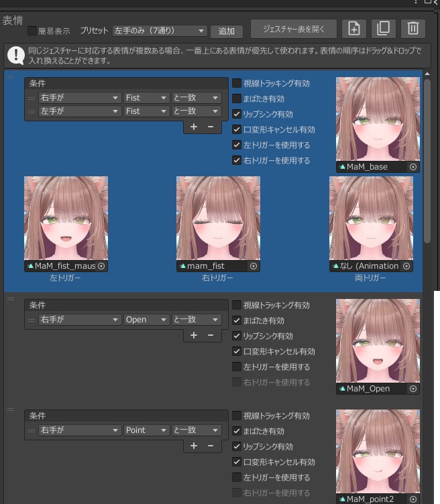
Task: Open object picker for MaM_base animation
Action: [x=413, y=167]
